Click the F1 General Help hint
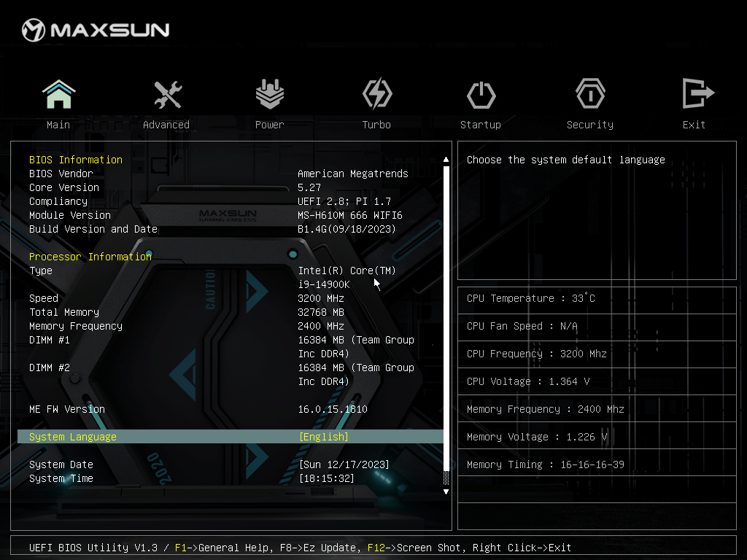The image size is (747, 560). click(223, 548)
